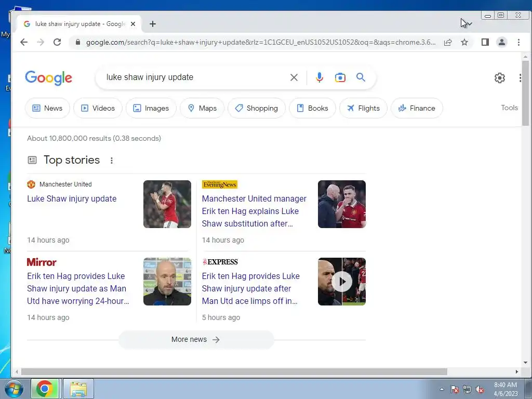Open the muted volume tray icon

pos(480,390)
